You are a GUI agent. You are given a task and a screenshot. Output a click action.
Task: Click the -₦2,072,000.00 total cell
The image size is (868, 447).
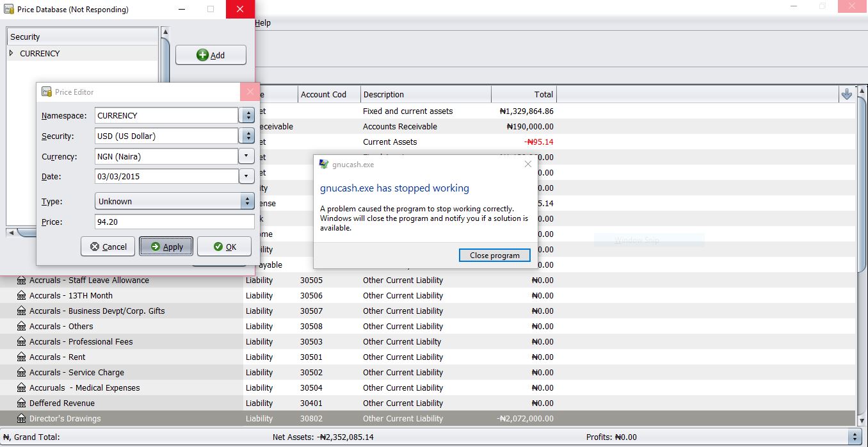tap(526, 419)
